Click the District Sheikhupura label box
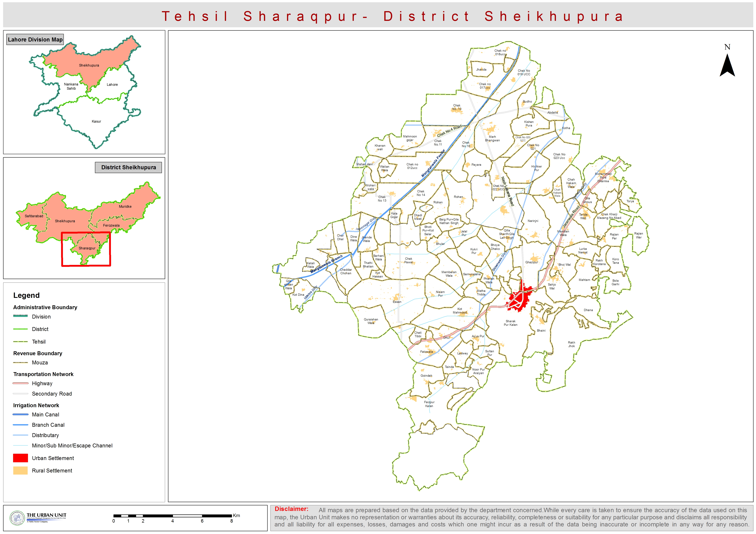This screenshot has height=534, width=756. 128,167
